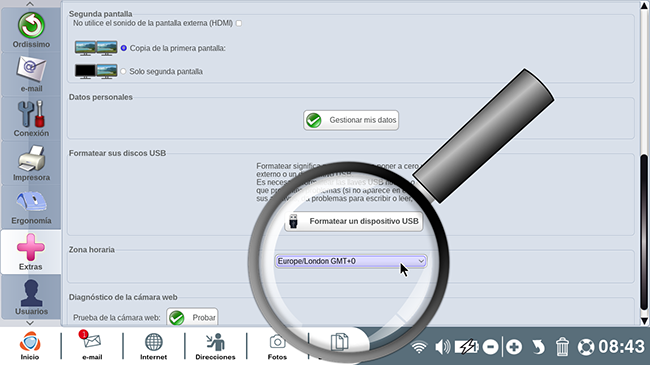This screenshot has width=650, height=365.
Task: Select Copia de la primera pantalla option
Action: (124, 48)
